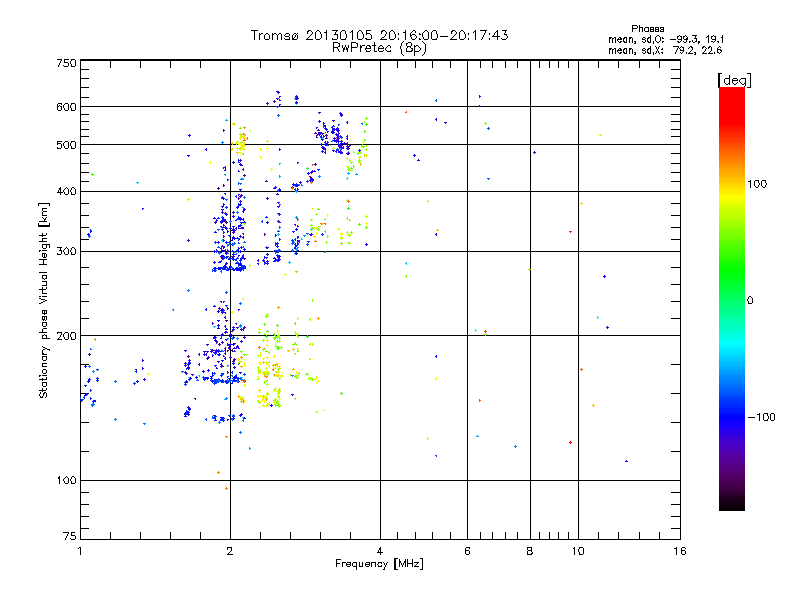Click the y-axis tick label '750'
The width and height of the screenshot is (800, 600).
67,63
